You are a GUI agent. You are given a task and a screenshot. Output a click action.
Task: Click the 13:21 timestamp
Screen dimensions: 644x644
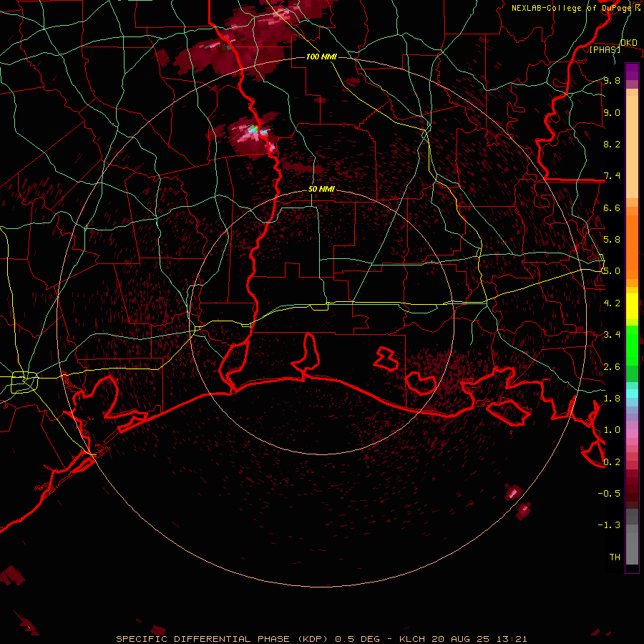point(511,639)
